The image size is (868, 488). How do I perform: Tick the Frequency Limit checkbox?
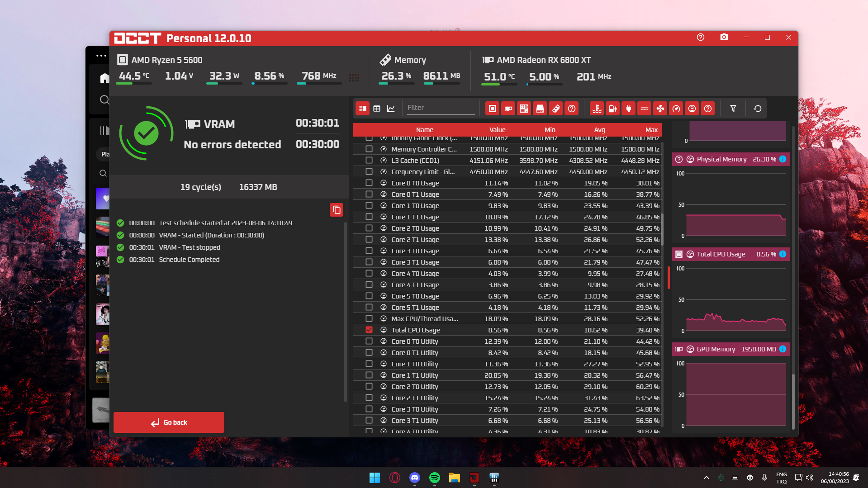click(x=369, y=172)
